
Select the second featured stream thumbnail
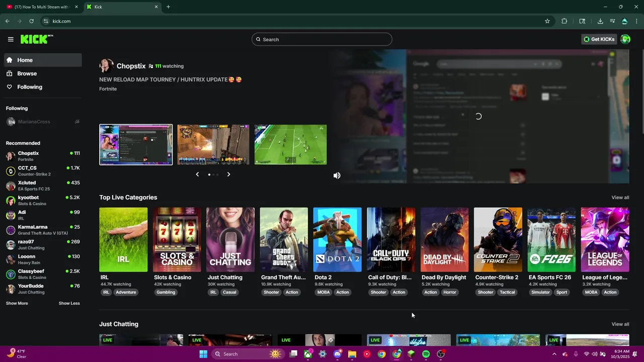point(213,145)
